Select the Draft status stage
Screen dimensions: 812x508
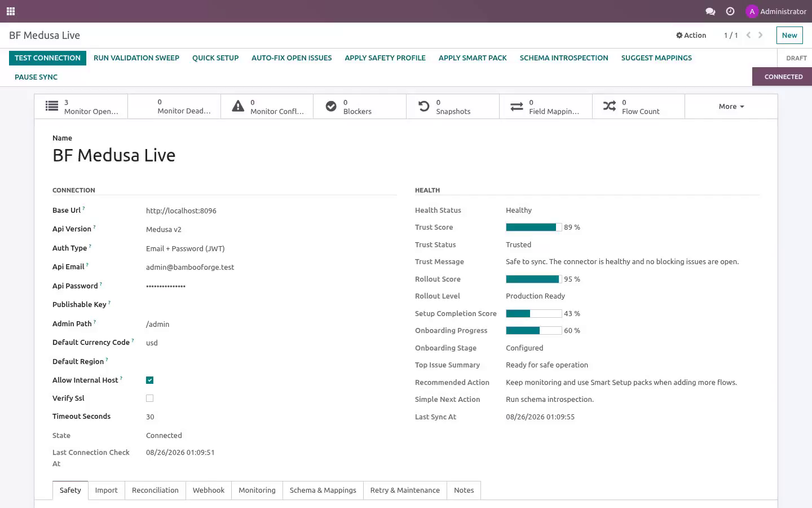point(796,58)
